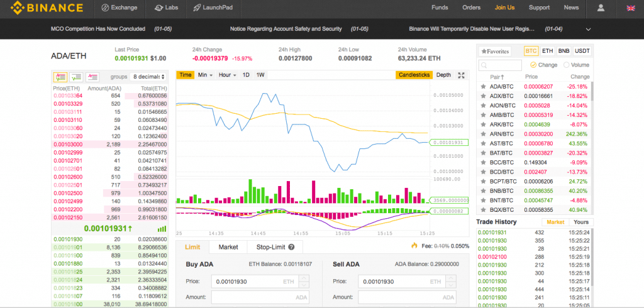This screenshot has height=308, width=644.
Task: Star the BCPT/BTC pair as favorite
Action: [484, 181]
